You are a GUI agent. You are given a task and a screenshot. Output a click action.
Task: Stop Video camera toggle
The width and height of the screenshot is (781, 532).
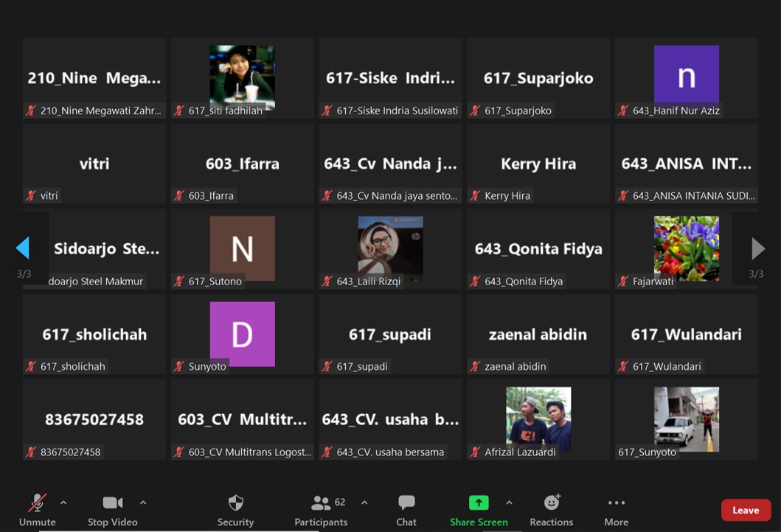coord(113,503)
